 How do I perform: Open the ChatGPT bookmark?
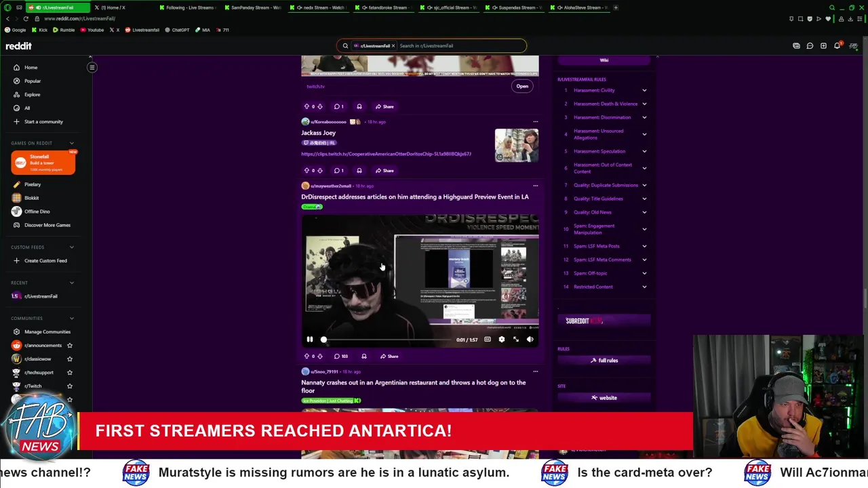point(177,30)
